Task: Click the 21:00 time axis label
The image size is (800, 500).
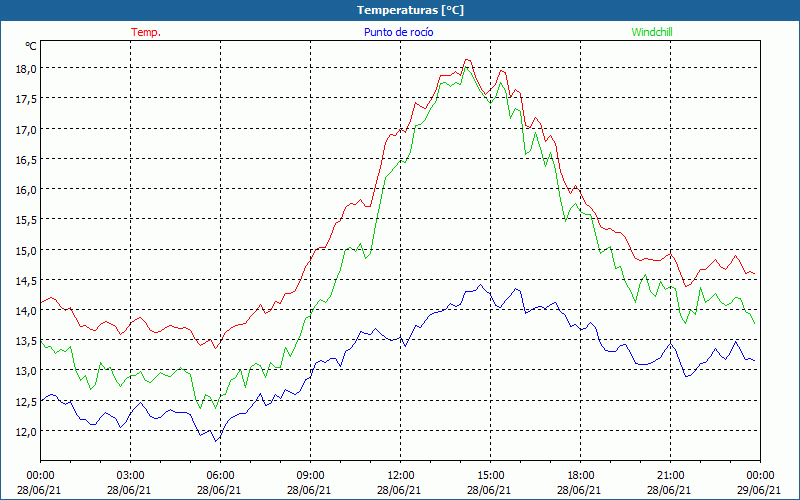Action: [x=670, y=476]
